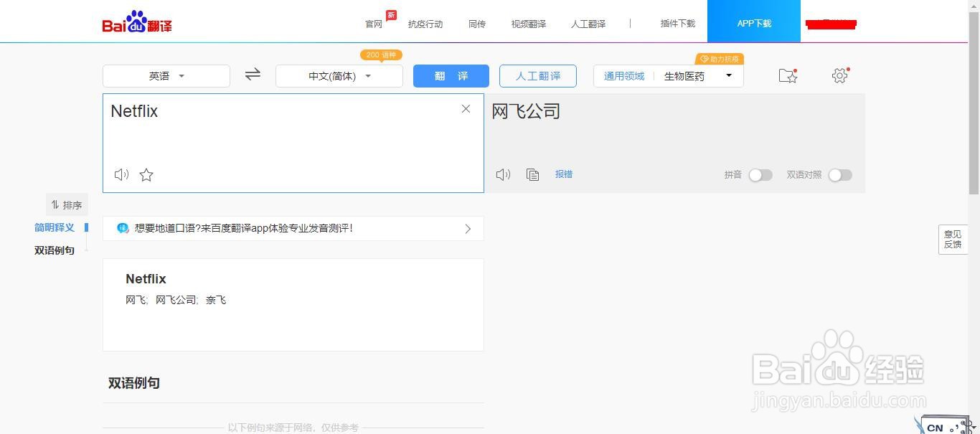Swap source and target languages
This screenshot has width=980, height=434.
coord(253,75)
